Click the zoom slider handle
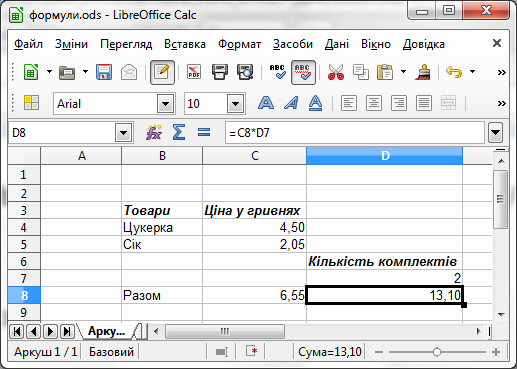 coord(437,352)
